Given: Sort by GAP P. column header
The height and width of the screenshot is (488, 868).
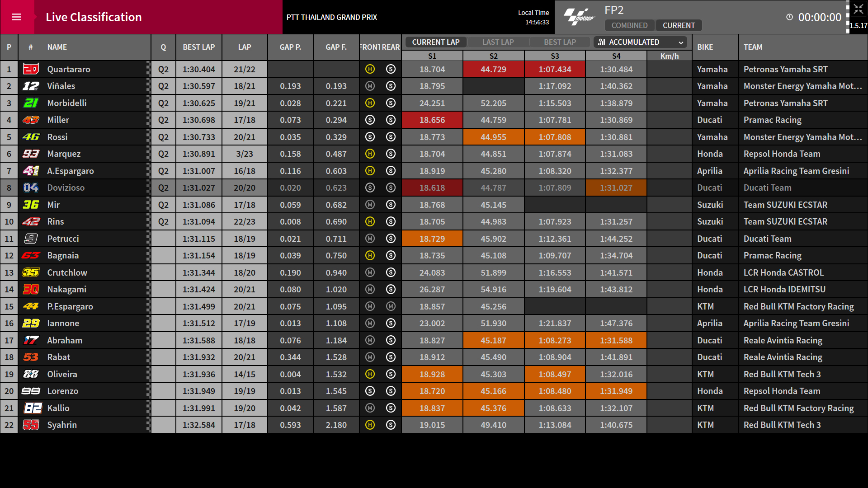Looking at the screenshot, I should click(x=290, y=47).
